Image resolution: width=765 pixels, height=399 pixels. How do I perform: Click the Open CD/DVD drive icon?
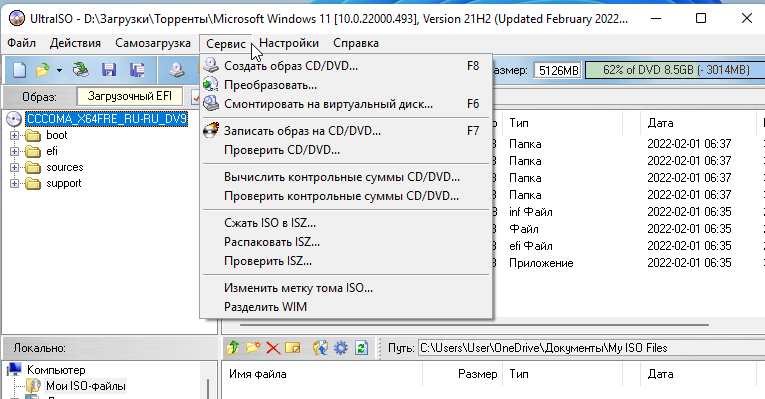pyautogui.click(x=81, y=70)
